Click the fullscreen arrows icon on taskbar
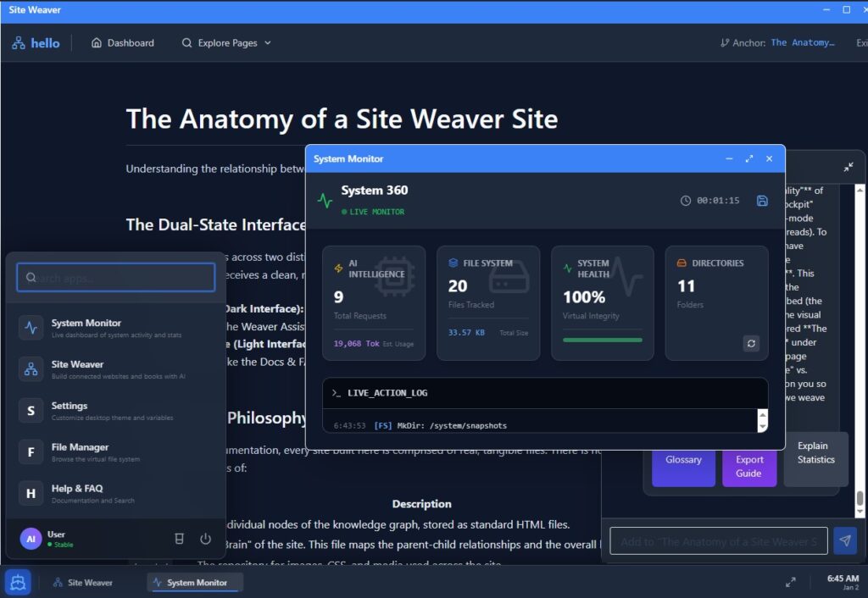This screenshot has height=598, width=868. click(791, 582)
